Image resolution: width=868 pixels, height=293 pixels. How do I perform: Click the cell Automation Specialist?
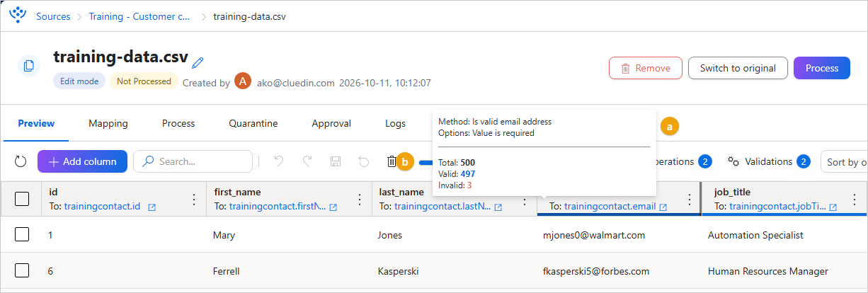pos(755,235)
